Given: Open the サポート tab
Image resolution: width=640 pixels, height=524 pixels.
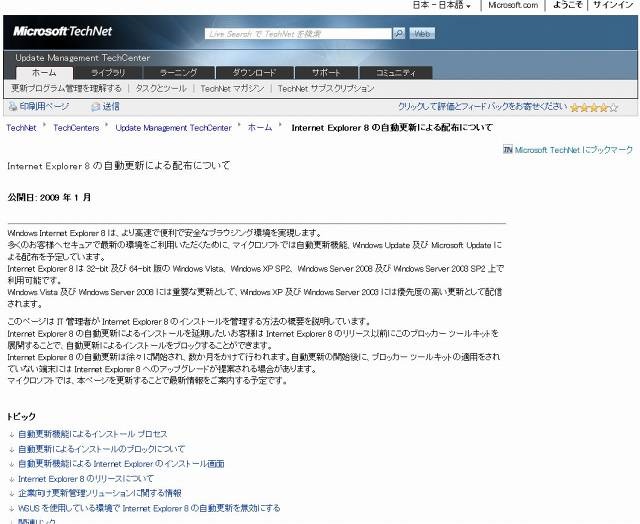Looking at the screenshot, I should 326,73.
